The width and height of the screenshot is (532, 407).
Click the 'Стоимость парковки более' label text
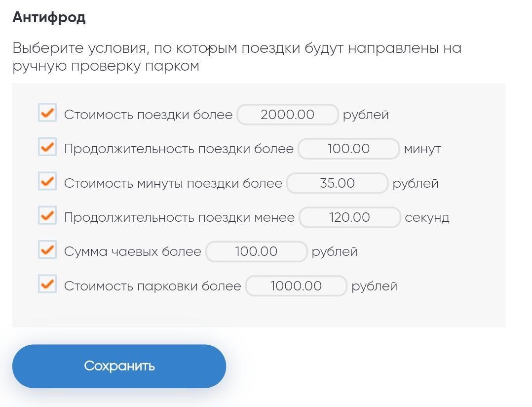click(152, 286)
